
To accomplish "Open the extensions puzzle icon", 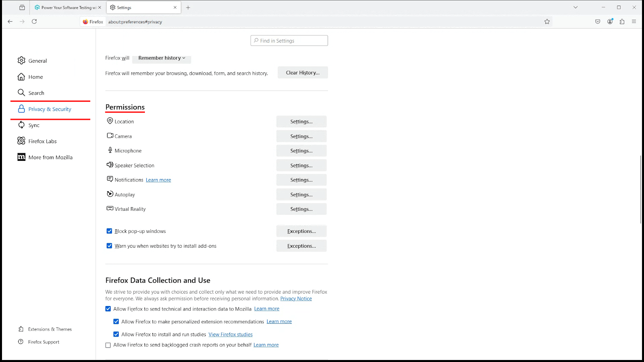I will (x=622, y=22).
